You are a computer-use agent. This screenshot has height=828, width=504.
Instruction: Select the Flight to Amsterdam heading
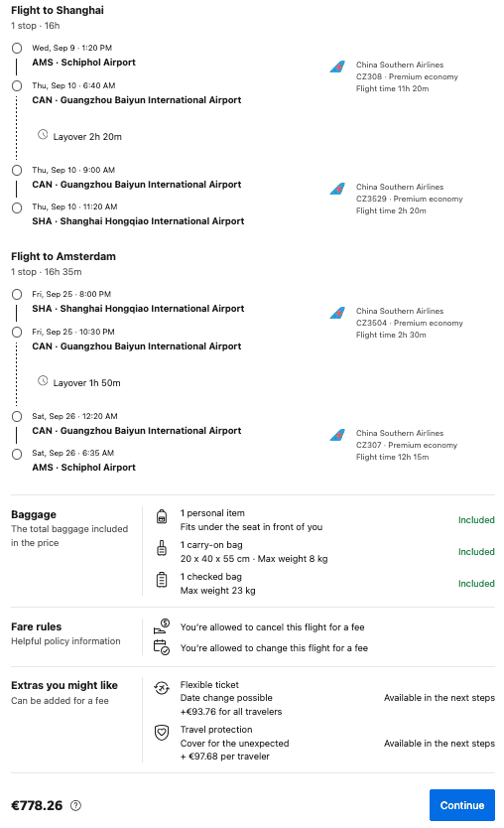(x=63, y=256)
